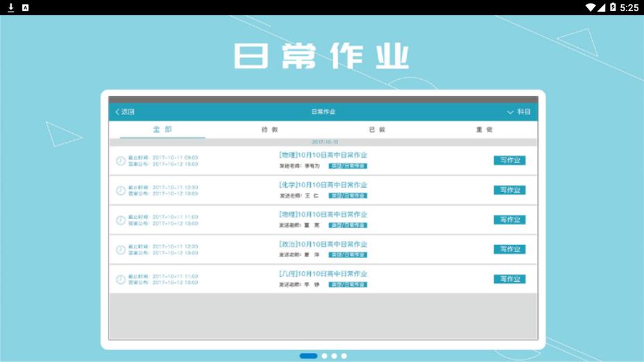Go to the 重做 tab
644x362 pixels.
484,130
